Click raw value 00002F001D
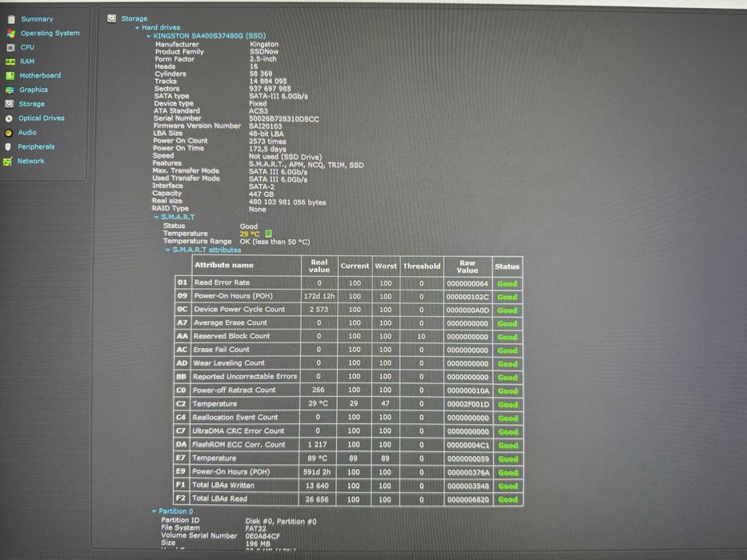 point(468,404)
